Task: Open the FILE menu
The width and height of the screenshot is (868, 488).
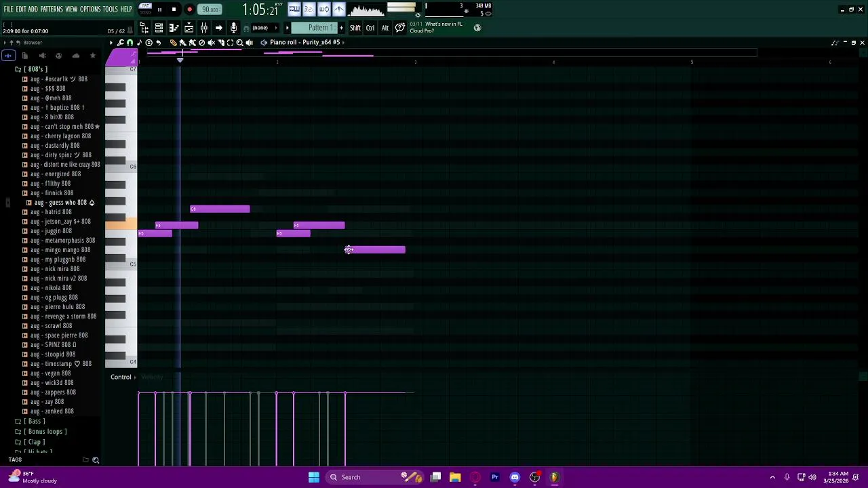Action: point(9,9)
